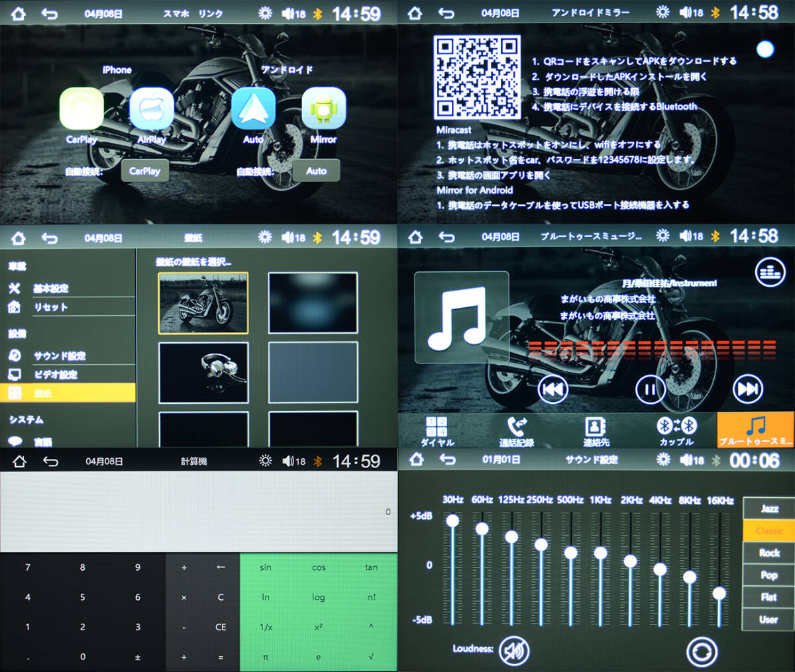Select Rock sound preset
The height and width of the screenshot is (672, 795).
(x=768, y=553)
